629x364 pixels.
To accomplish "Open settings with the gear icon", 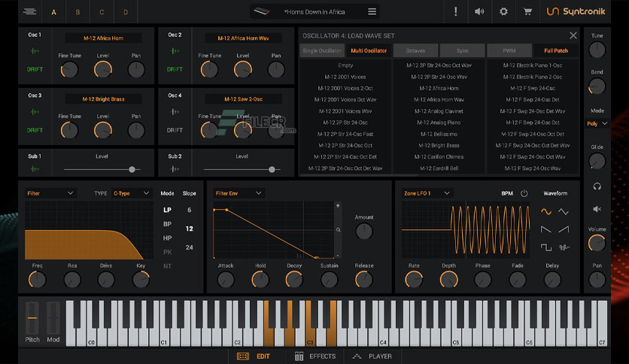I will 503,12.
